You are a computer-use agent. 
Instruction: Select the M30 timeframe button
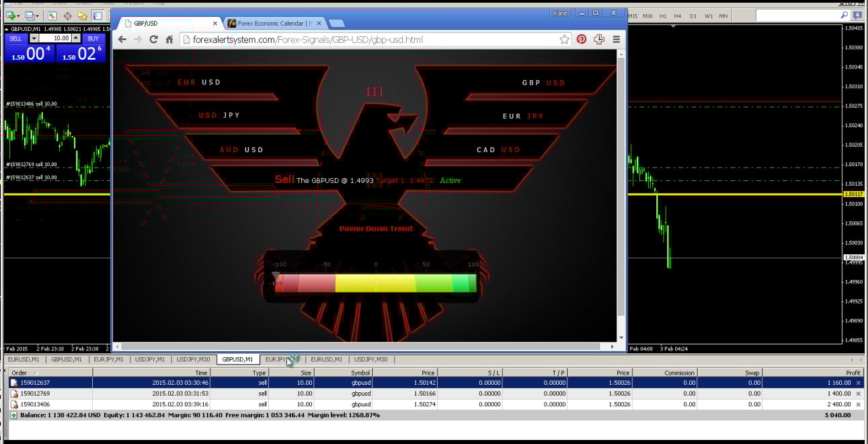point(647,15)
